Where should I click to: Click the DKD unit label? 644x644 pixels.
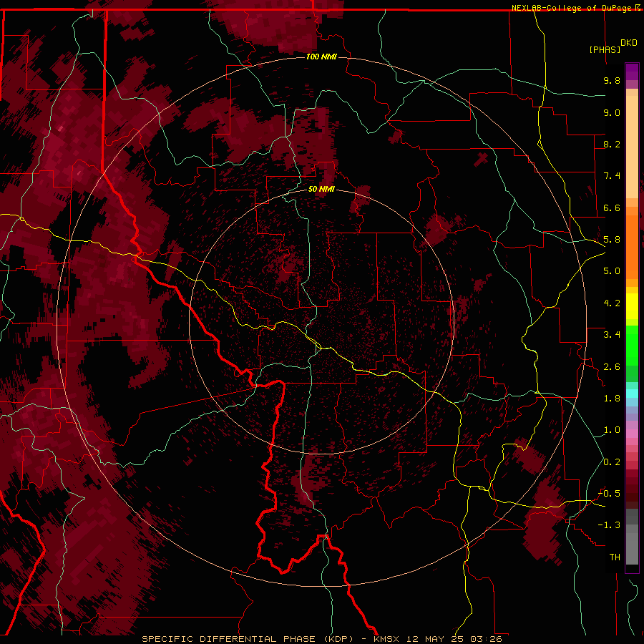629,43
